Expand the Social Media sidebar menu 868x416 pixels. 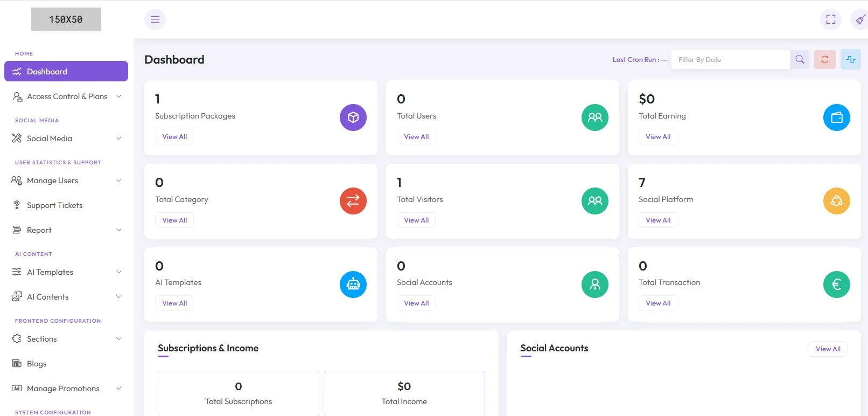tap(67, 138)
